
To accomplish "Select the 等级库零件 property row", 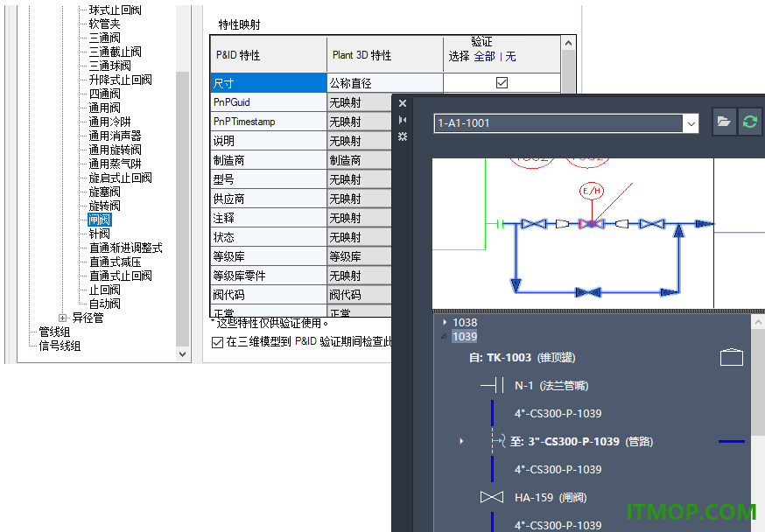I will coord(269,276).
